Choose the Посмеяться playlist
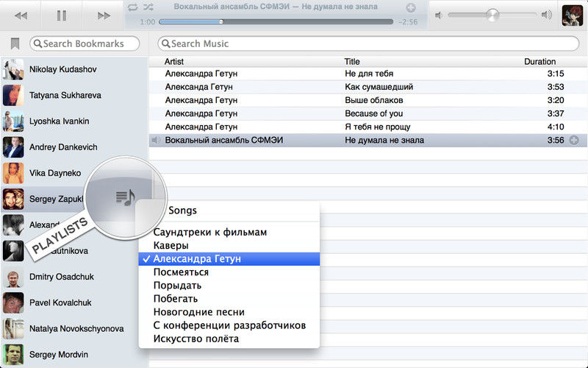 coord(229,272)
